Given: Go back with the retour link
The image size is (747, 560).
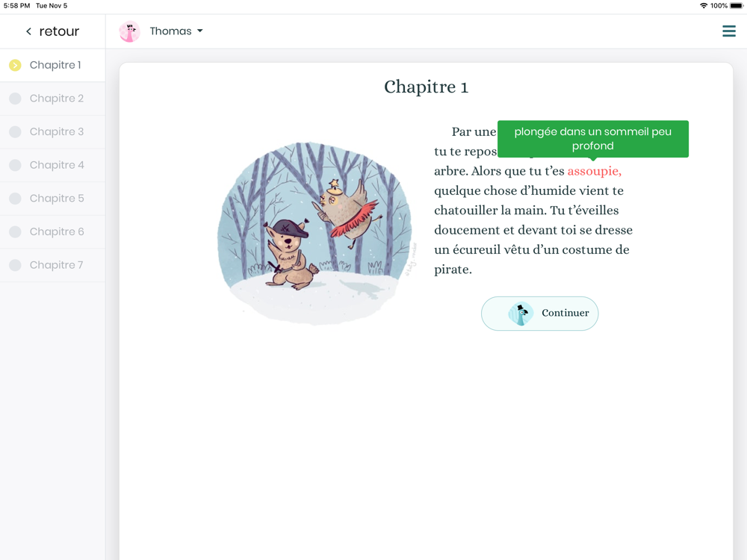Looking at the screenshot, I should (x=52, y=31).
